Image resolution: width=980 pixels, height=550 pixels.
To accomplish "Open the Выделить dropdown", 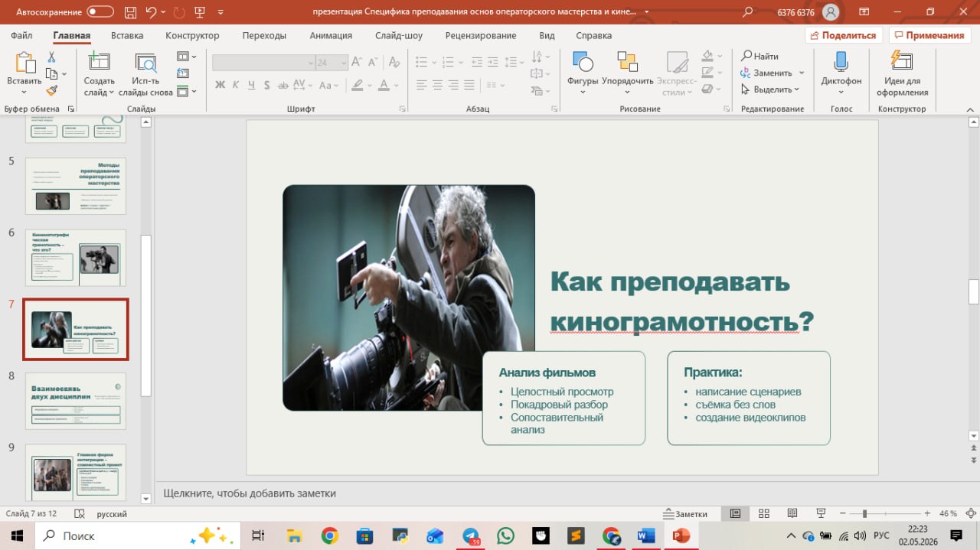I will [770, 89].
